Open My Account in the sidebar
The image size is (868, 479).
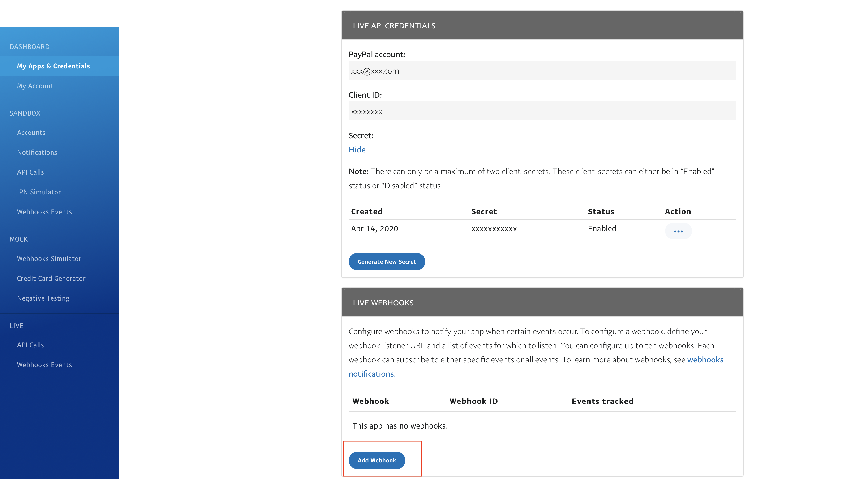click(x=35, y=86)
